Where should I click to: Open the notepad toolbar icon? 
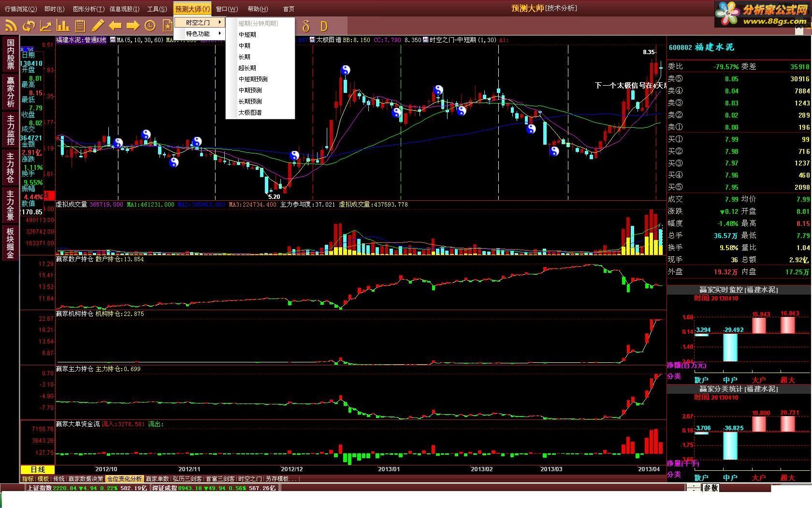point(81,26)
